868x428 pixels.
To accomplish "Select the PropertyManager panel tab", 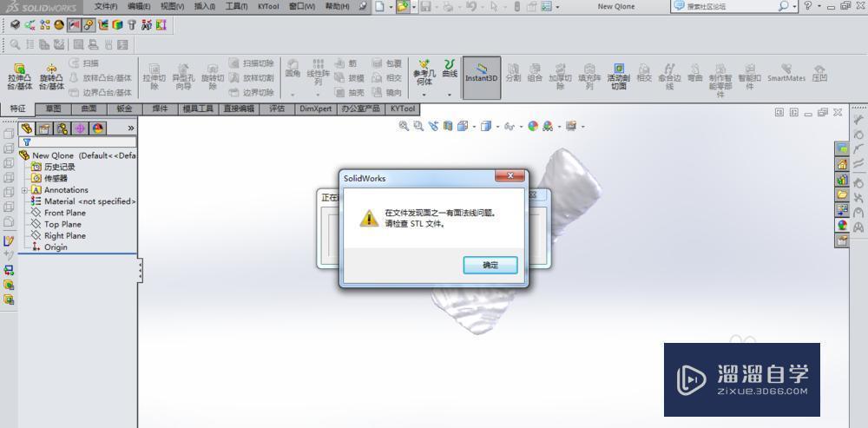I will (44, 128).
